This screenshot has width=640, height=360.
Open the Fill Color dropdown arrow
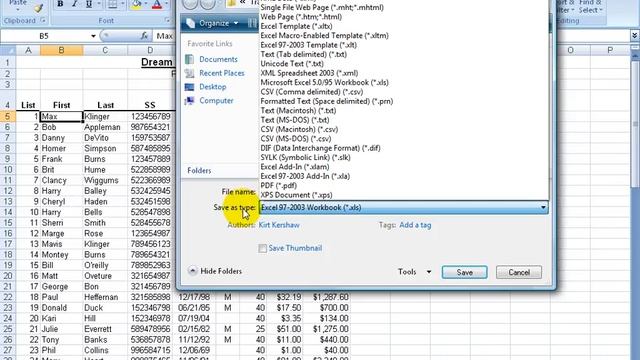click(146, 4)
